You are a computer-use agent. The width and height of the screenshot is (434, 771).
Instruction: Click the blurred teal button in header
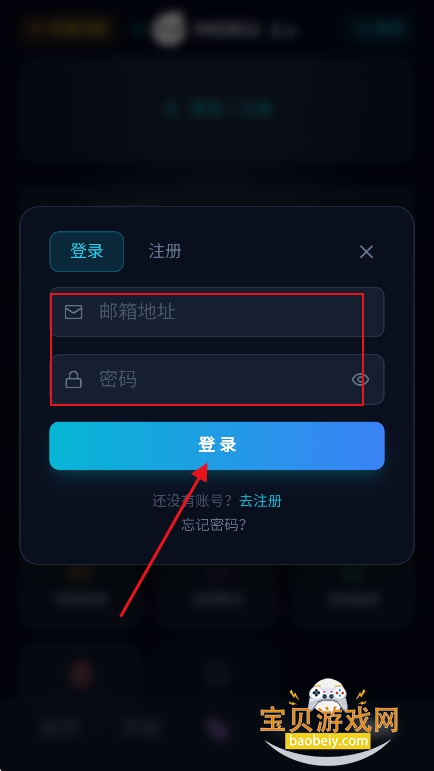click(378, 28)
